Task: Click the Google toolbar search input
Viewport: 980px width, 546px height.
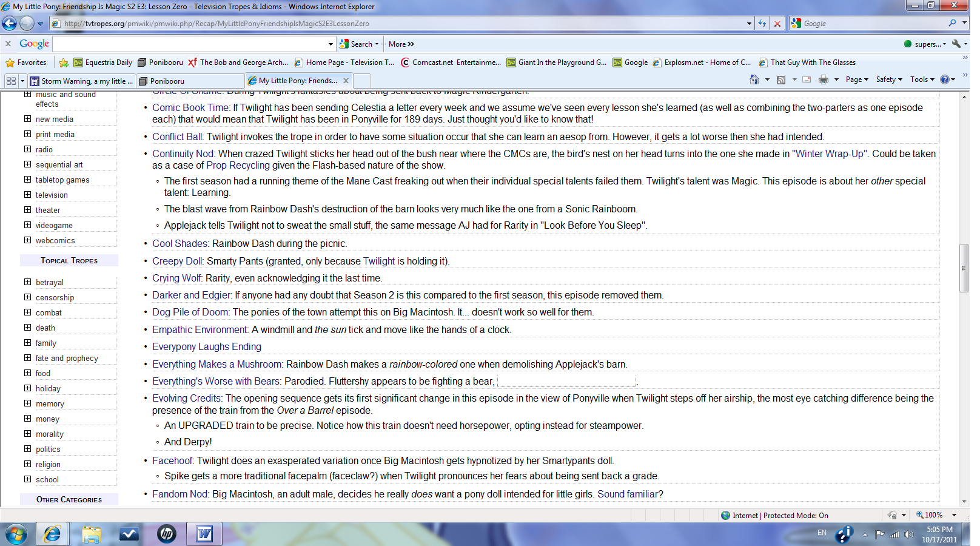Action: [189, 44]
